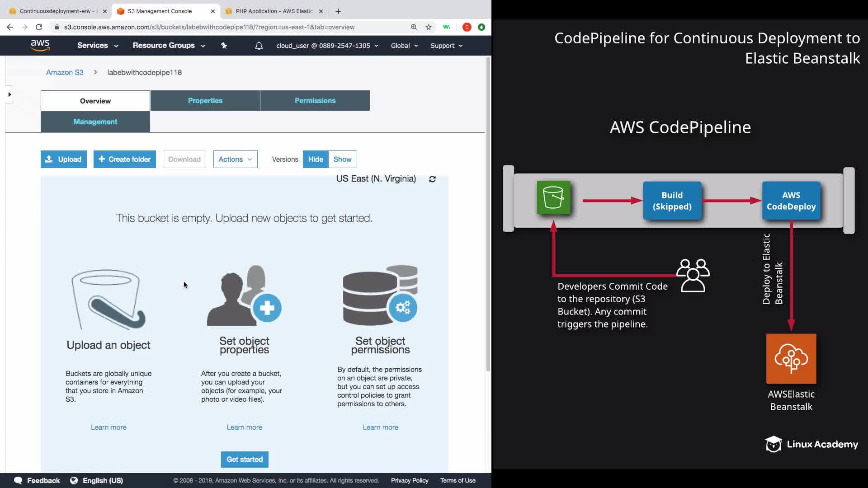Screen dimensions: 868x488
Task: Expand the left sidebar arrow panel
Action: pyautogui.click(x=9, y=94)
